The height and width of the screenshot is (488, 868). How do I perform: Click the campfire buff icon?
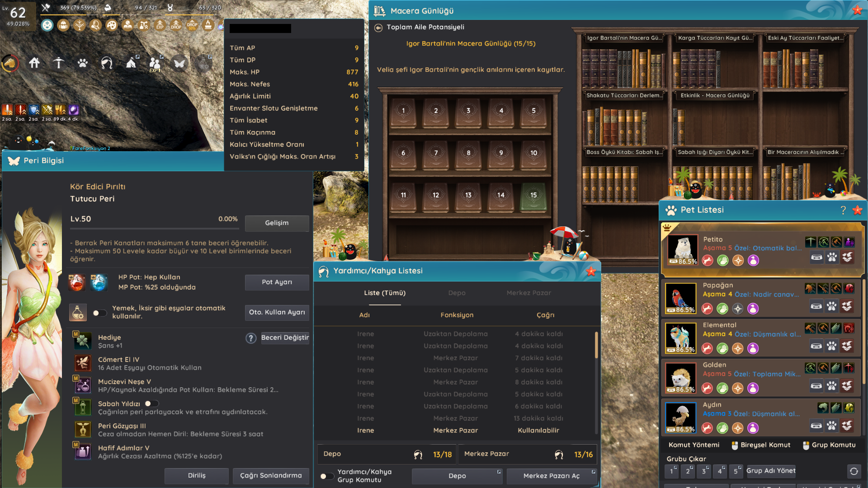pos(208,25)
